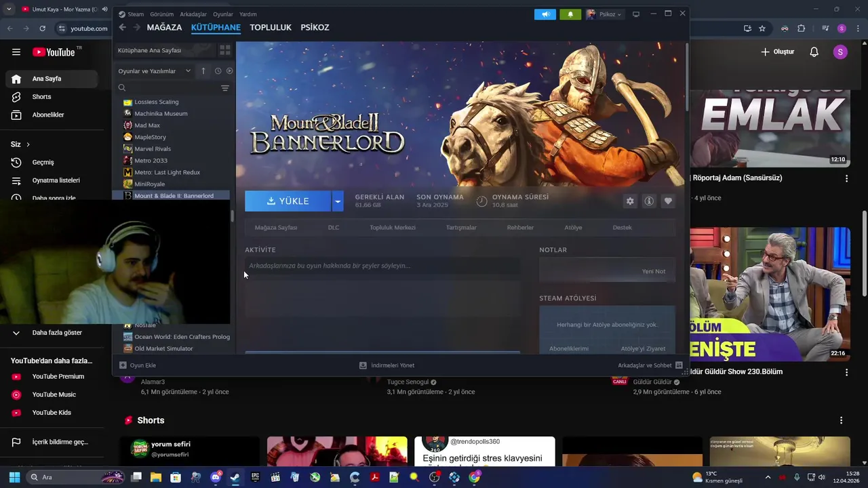Open YouTube Music in the sidebar
Screen dimensions: 868x488
tap(54, 394)
